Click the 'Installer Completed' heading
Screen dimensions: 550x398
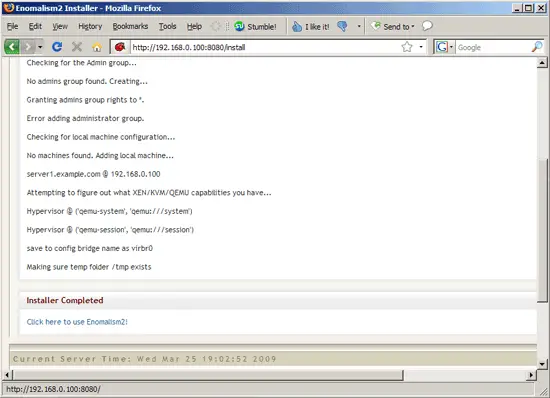pyautogui.click(x=65, y=301)
